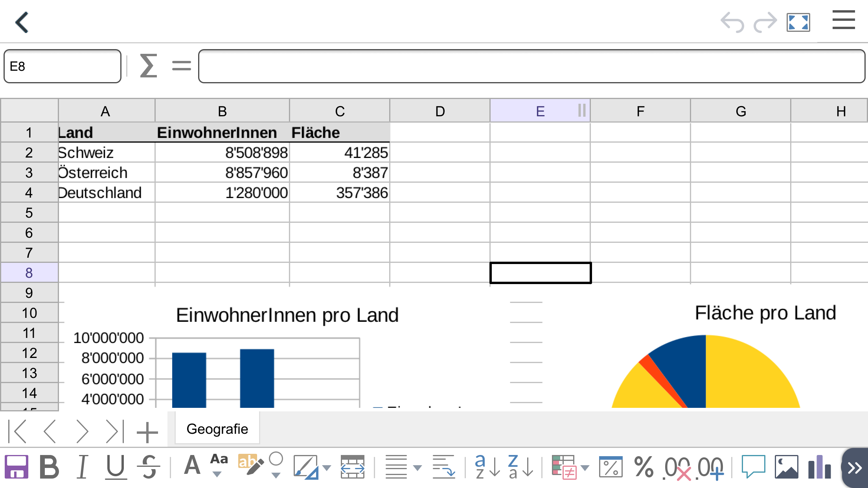Open the hamburger menu
The height and width of the screenshot is (488, 868).
tap(844, 20)
